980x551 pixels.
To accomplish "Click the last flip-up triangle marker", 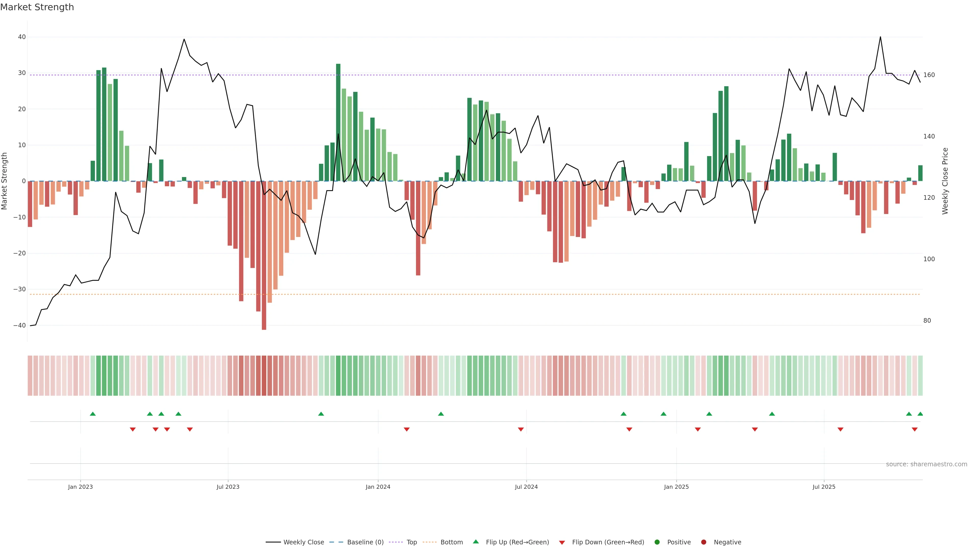I will pyautogui.click(x=920, y=414).
